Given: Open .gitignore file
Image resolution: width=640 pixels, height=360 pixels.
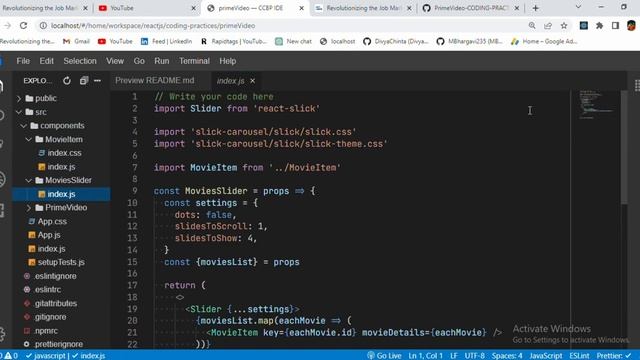Looking at the screenshot, I should tap(61, 317).
